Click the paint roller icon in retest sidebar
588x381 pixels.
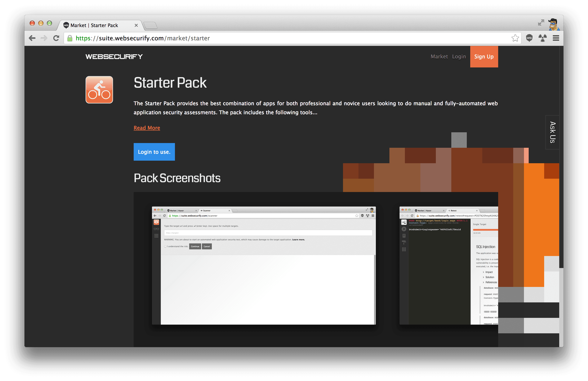[x=404, y=242]
